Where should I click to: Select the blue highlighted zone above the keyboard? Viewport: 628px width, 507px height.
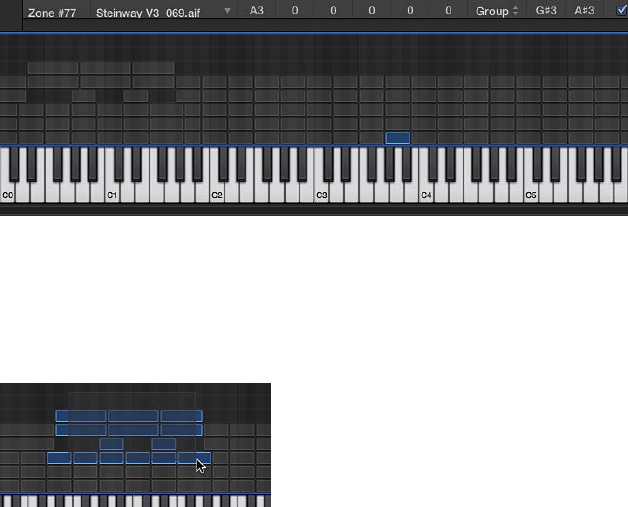click(398, 138)
